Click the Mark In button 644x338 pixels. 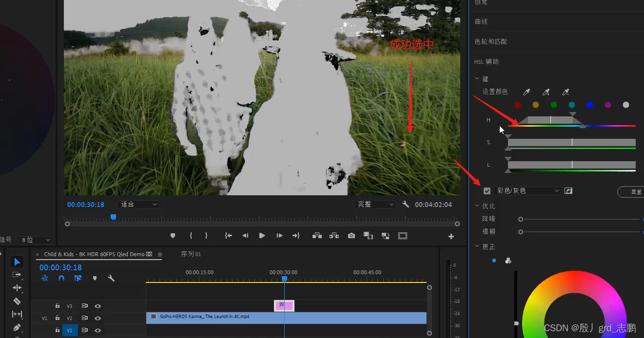click(191, 236)
